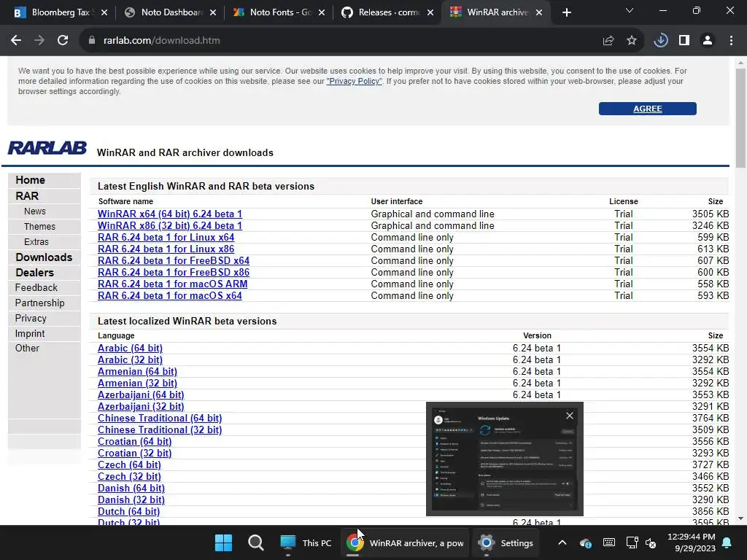Open notification bell in taskbar

pos(727,542)
